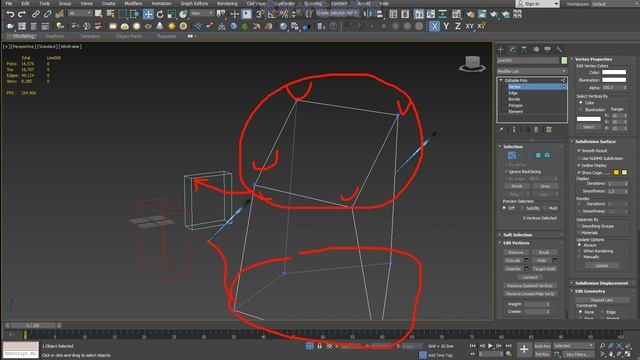The image size is (640, 360).
Task: Toggle the Percent Snap icon
Action: pyautogui.click(x=284, y=14)
